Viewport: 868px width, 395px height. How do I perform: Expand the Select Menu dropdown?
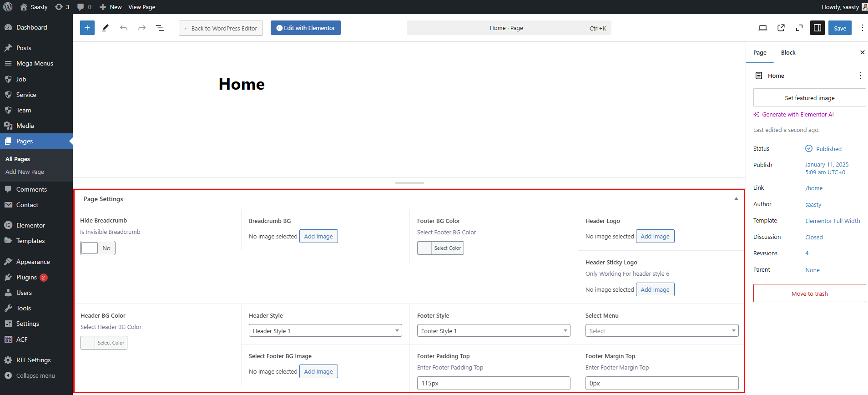[662, 331]
